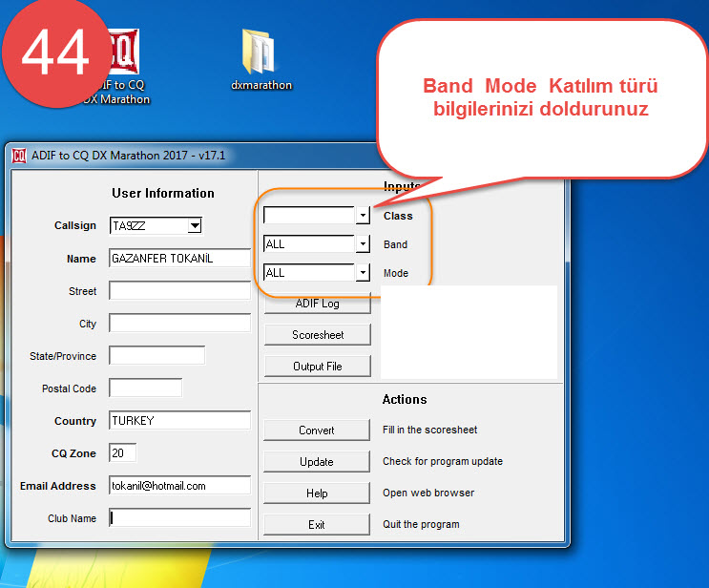Click the Club Name field
Screen dimensions: 709x588
coord(179,518)
